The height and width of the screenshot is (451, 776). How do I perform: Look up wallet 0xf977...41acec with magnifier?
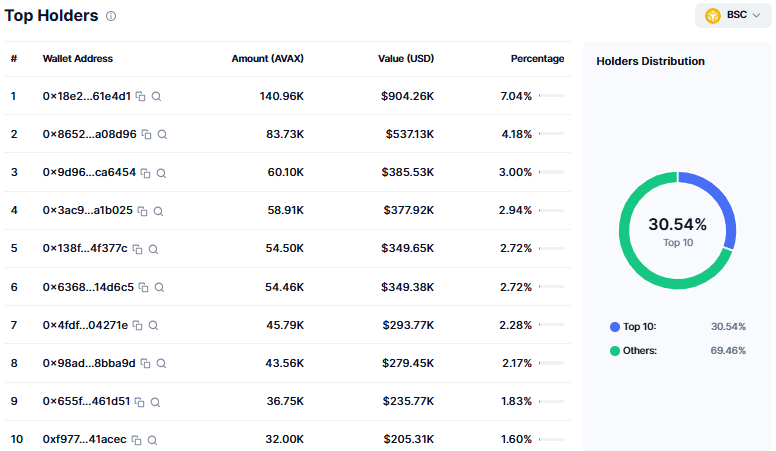[x=152, y=440]
